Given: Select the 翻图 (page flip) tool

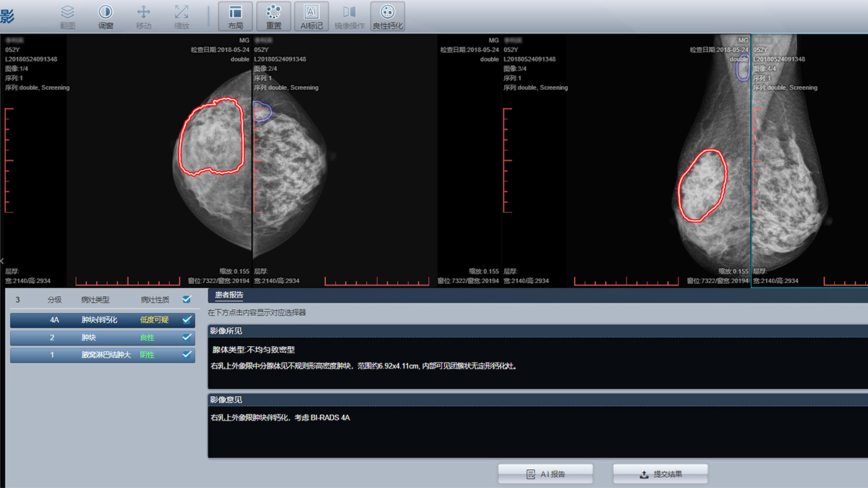Looking at the screenshot, I should pos(67,17).
